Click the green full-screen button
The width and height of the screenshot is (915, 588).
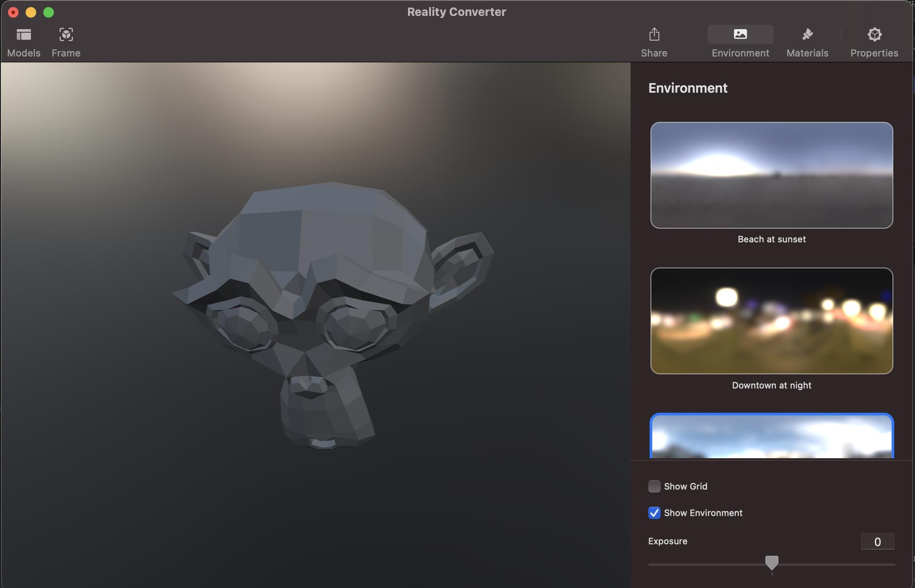(x=48, y=12)
